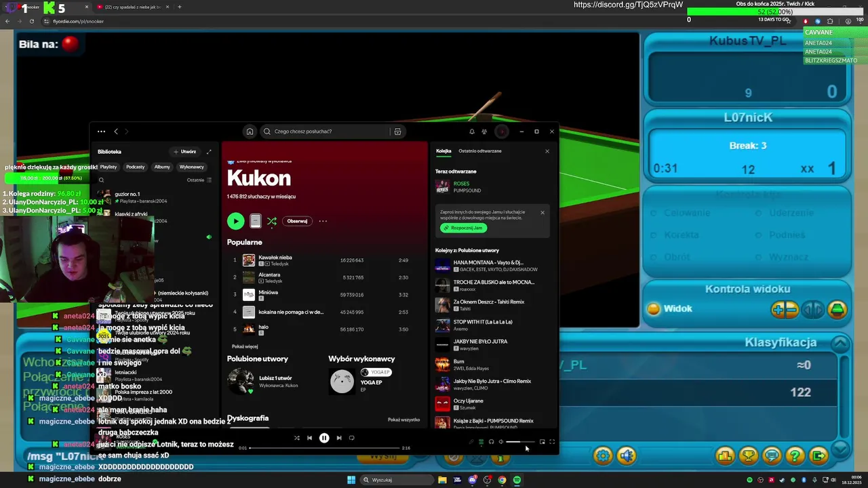Open the discography via Pokaż wszystko
The width and height of the screenshot is (868, 488).
(x=403, y=420)
